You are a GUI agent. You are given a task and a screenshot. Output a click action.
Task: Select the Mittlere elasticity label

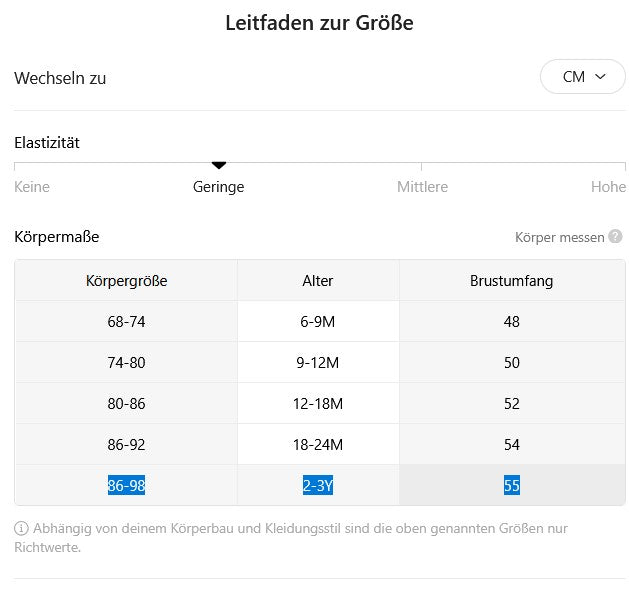[x=422, y=187]
